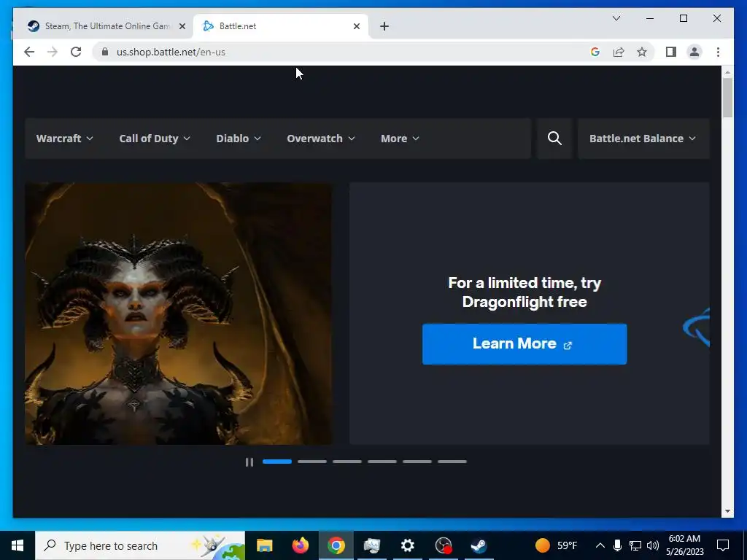
Task: Click the Diablo Lilith banner image
Action: (x=179, y=314)
